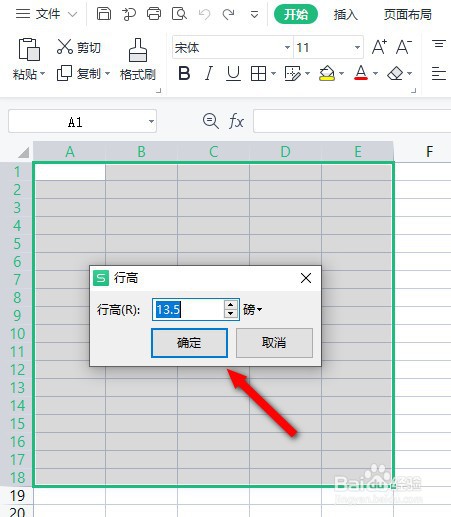Open clipboard group dialog launcher
Image resolution: width=451 pixels, height=517 pixels.
159,90
